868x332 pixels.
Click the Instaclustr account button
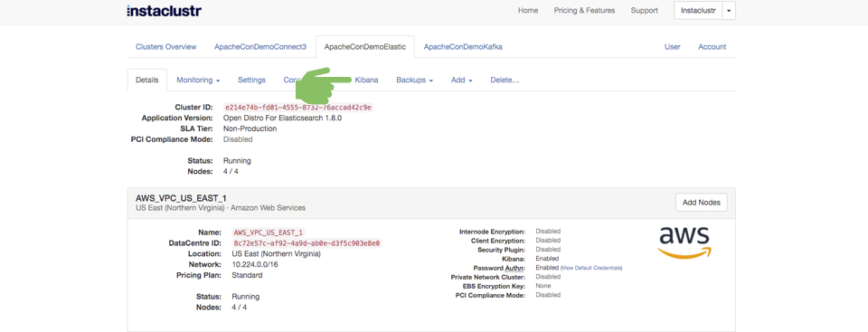pos(698,11)
